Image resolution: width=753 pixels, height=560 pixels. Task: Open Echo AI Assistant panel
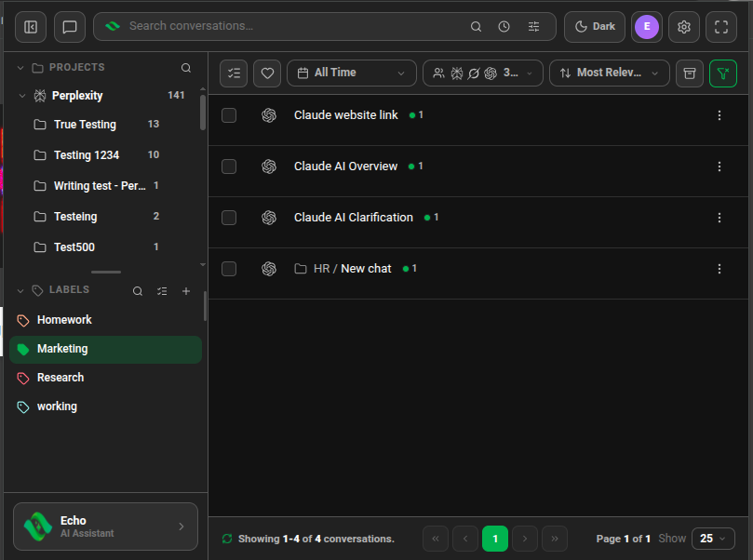click(105, 527)
